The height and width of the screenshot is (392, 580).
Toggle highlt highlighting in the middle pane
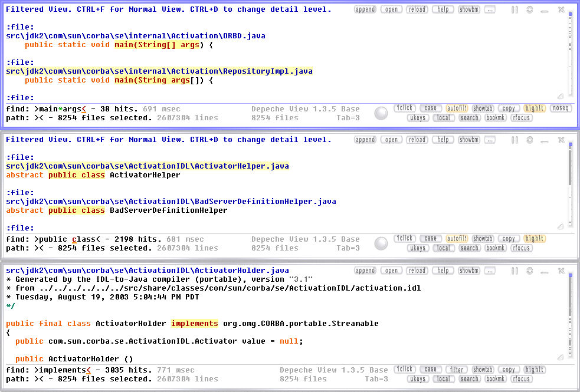[535, 239]
